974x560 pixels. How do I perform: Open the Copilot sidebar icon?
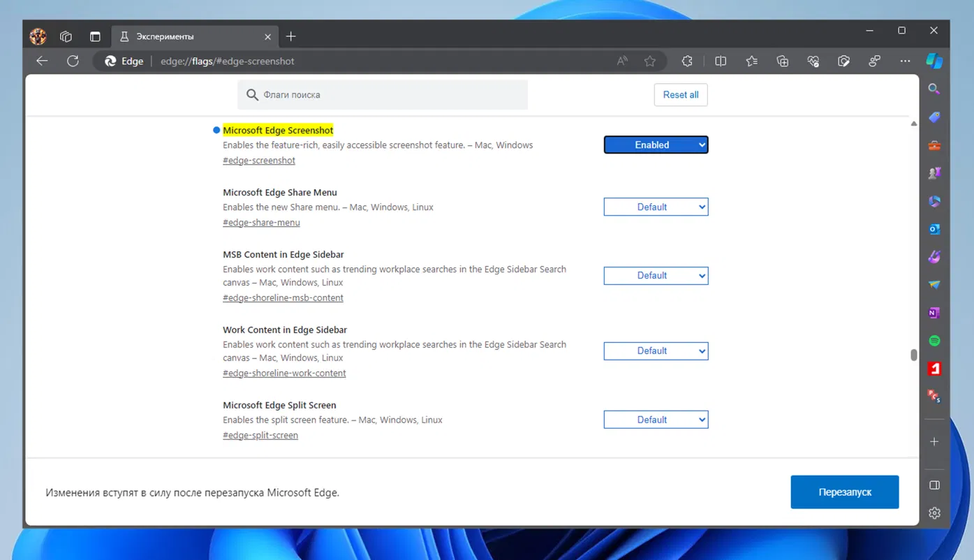point(934,61)
